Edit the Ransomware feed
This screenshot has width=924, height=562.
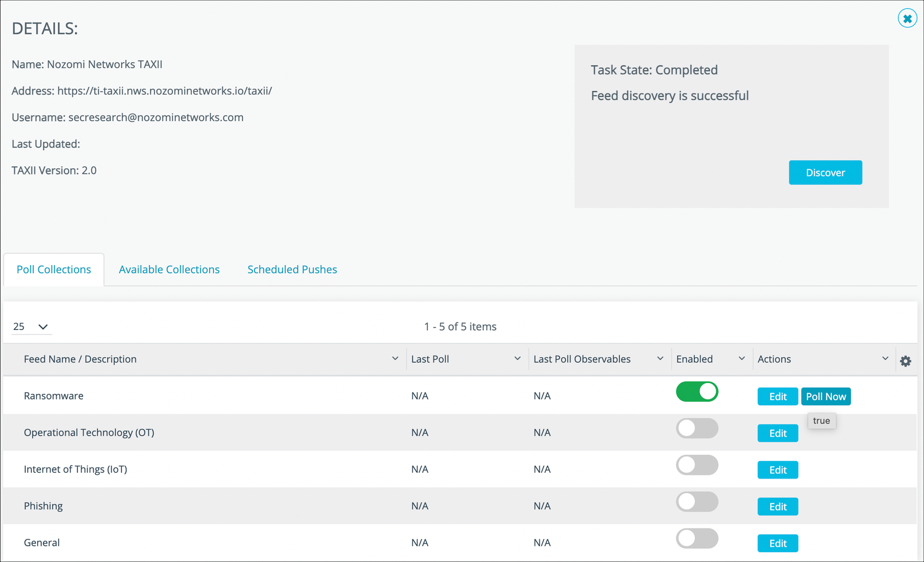point(778,397)
